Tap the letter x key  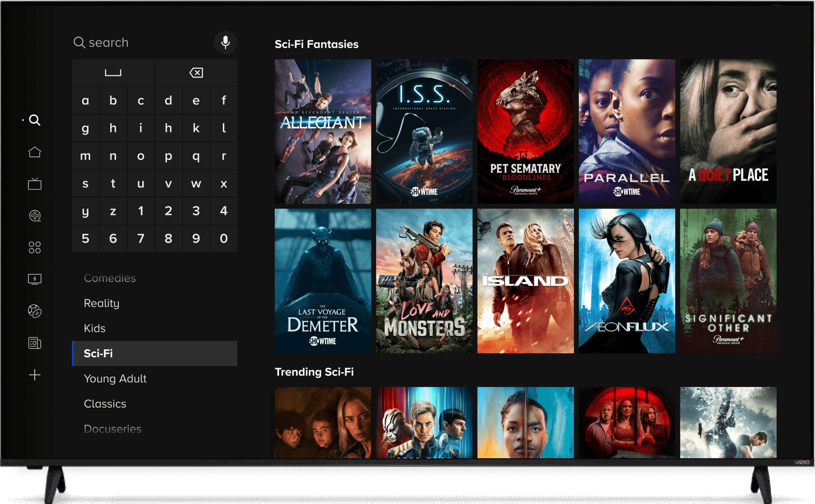[224, 183]
